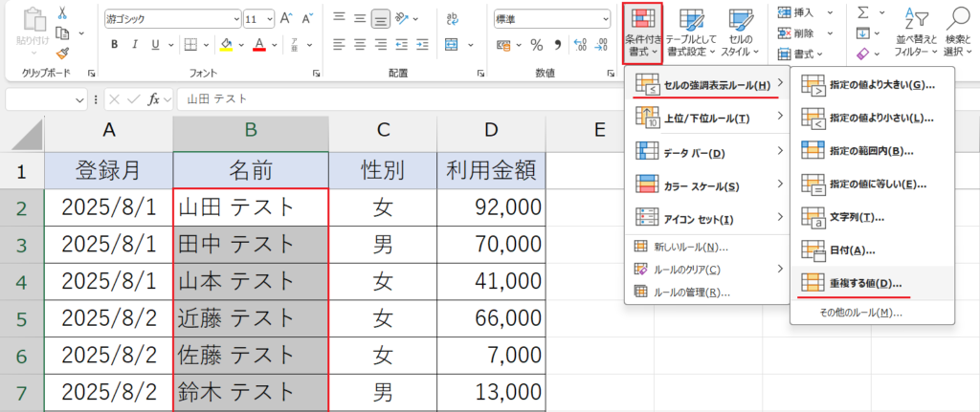Increase indent icon
The height and width of the screenshot is (412, 980).
[422, 44]
